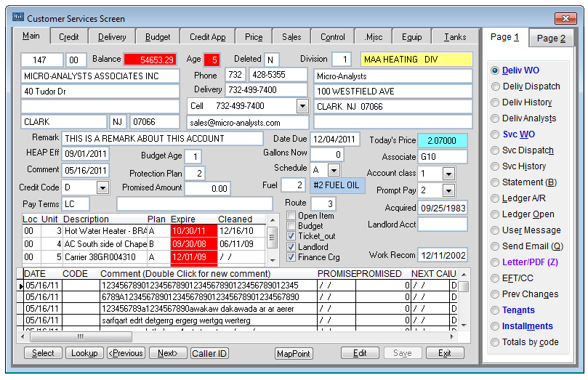Image resolution: width=588 pixels, height=380 pixels.
Task: Switch to the Credit tab
Action: tap(69, 37)
